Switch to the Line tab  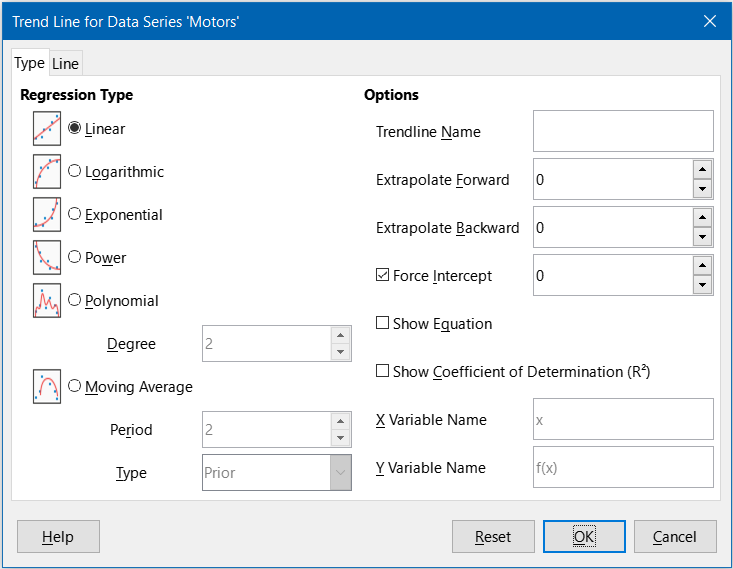coord(65,64)
